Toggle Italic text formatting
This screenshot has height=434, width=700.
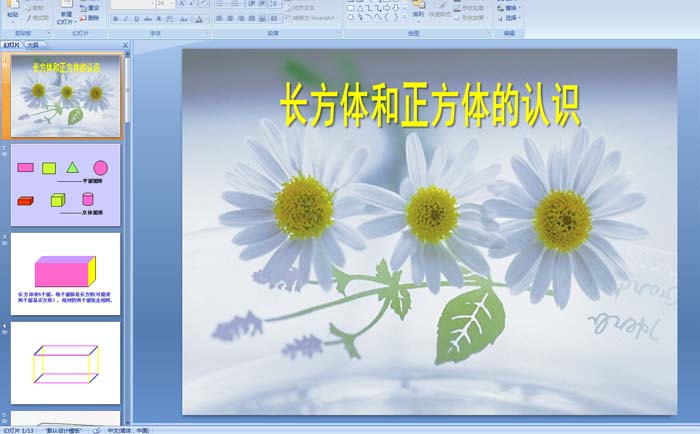click(x=125, y=18)
